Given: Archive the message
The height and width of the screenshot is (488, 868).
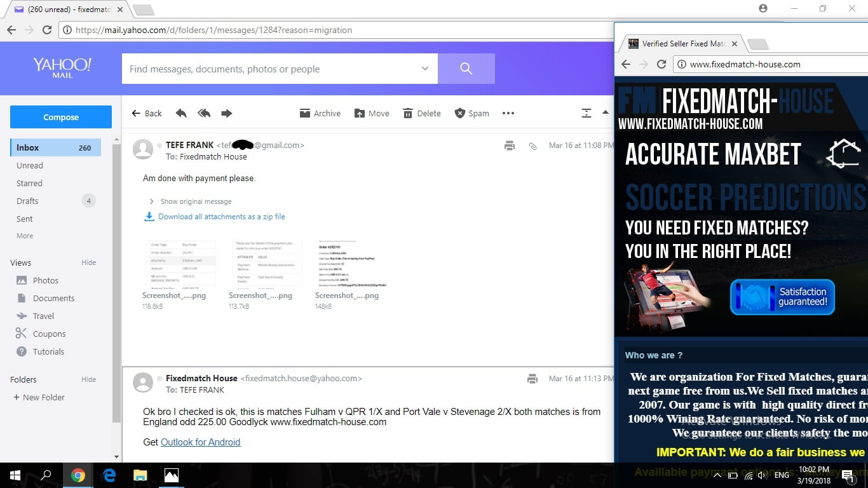Looking at the screenshot, I should point(320,113).
